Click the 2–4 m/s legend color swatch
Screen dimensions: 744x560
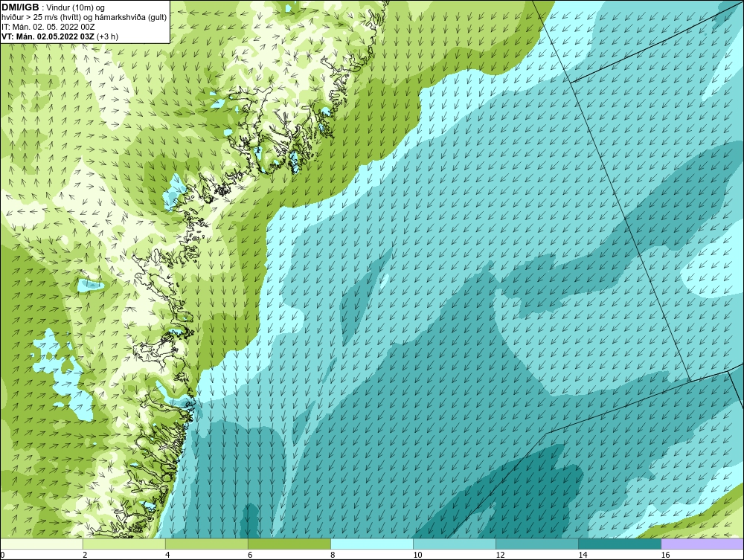pos(124,544)
